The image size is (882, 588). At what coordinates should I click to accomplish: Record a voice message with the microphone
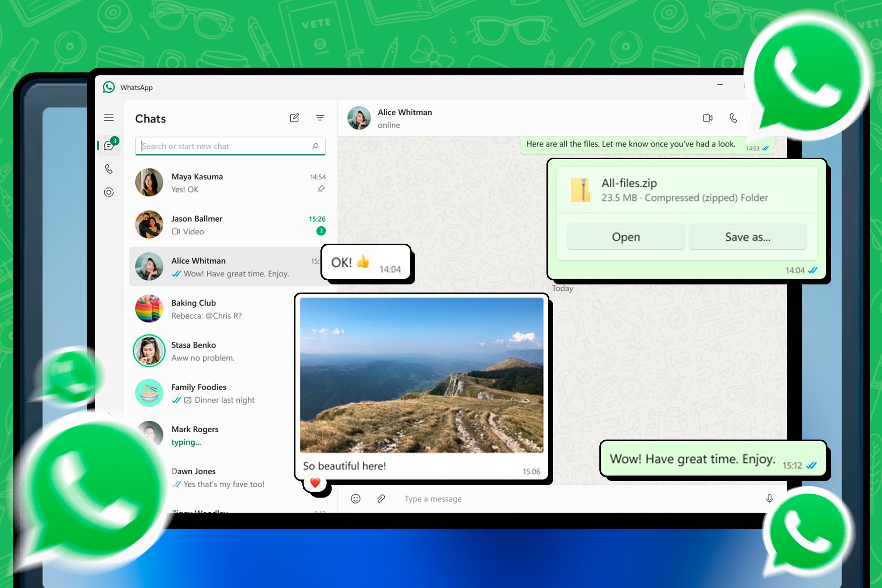(769, 499)
